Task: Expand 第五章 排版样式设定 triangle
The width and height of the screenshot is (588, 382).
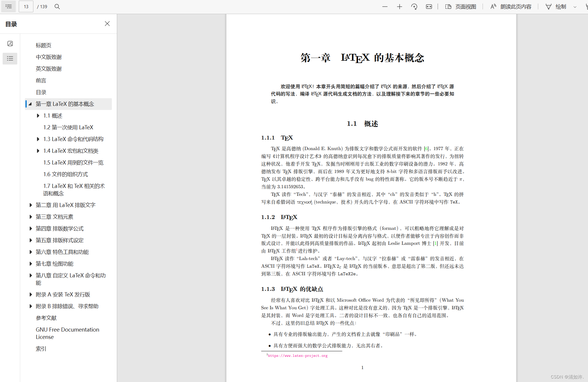Action: pyautogui.click(x=30, y=240)
